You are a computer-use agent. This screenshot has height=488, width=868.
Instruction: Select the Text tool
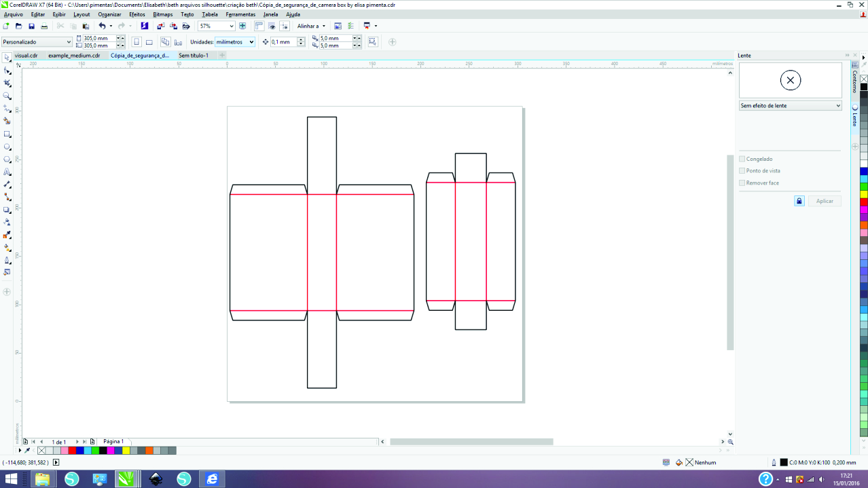click(7, 172)
